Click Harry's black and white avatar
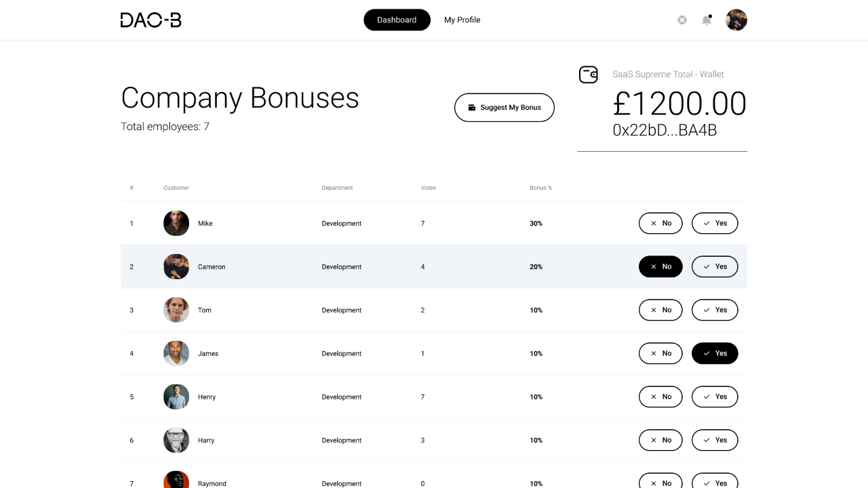The height and width of the screenshot is (488, 868). click(x=176, y=440)
